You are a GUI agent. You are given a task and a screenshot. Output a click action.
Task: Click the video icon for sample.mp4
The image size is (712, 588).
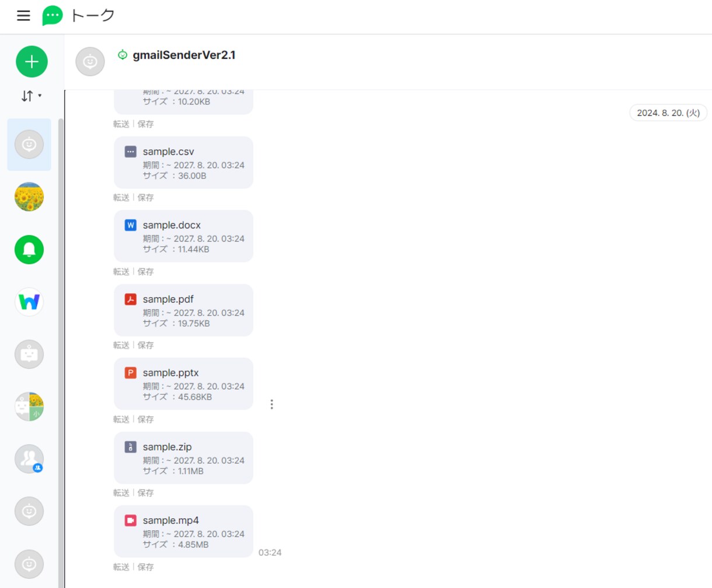(x=131, y=520)
